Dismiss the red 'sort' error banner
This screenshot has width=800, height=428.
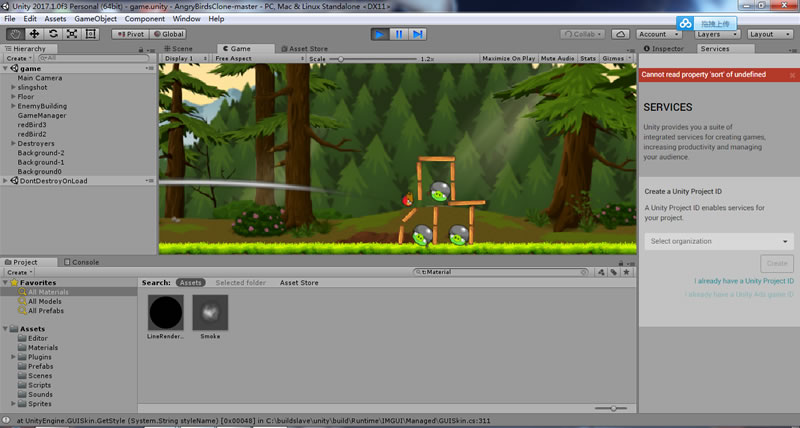click(x=792, y=75)
